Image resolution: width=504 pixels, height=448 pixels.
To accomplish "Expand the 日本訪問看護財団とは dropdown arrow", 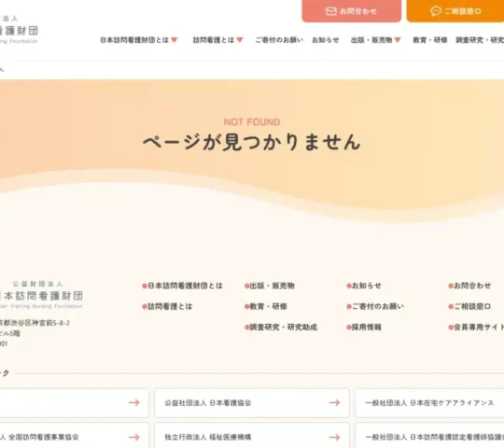I will 175,40.
